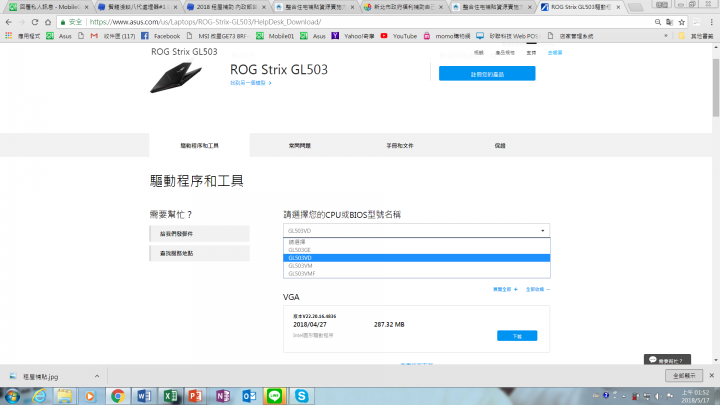720x405 pixels.
Task: Launch Internet Explorer from the taskbar
Action: [x=40, y=396]
